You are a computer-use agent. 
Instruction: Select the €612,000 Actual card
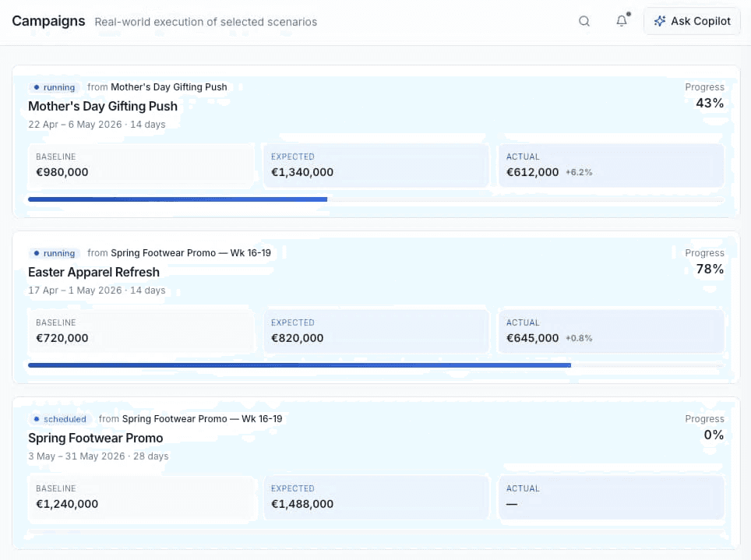(611, 165)
